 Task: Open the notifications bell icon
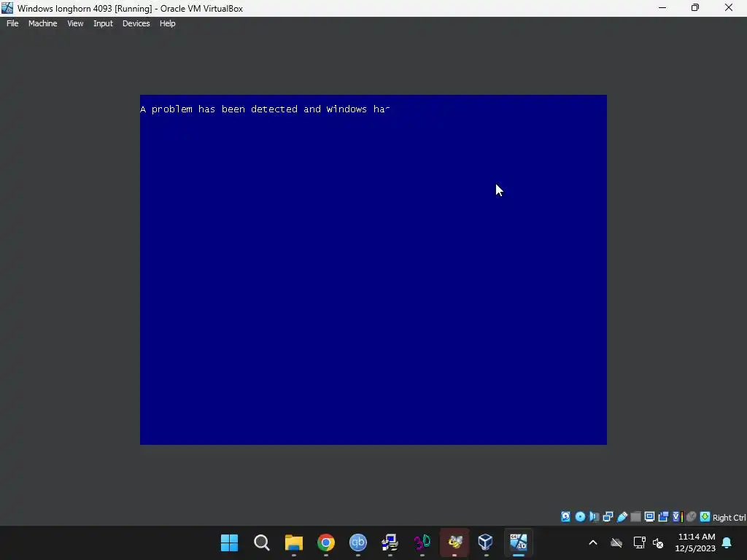pos(727,542)
